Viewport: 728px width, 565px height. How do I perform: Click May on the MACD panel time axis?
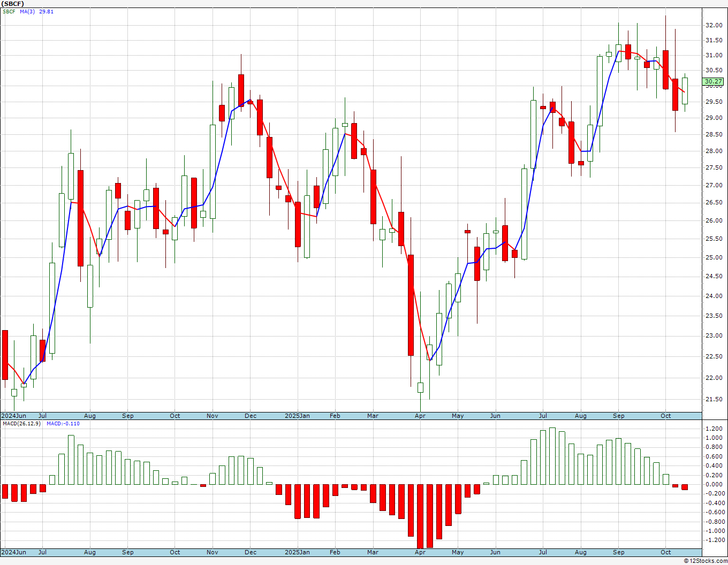[x=458, y=552]
